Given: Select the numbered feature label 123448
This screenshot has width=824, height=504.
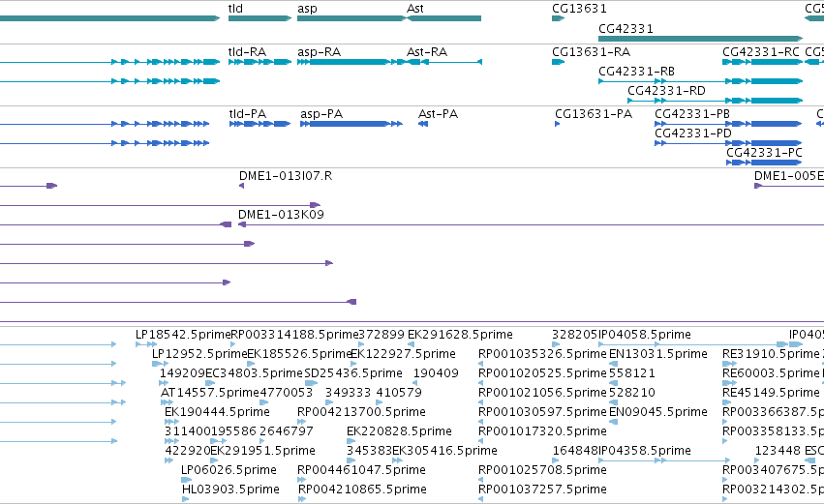Looking at the screenshot, I should click(778, 452).
